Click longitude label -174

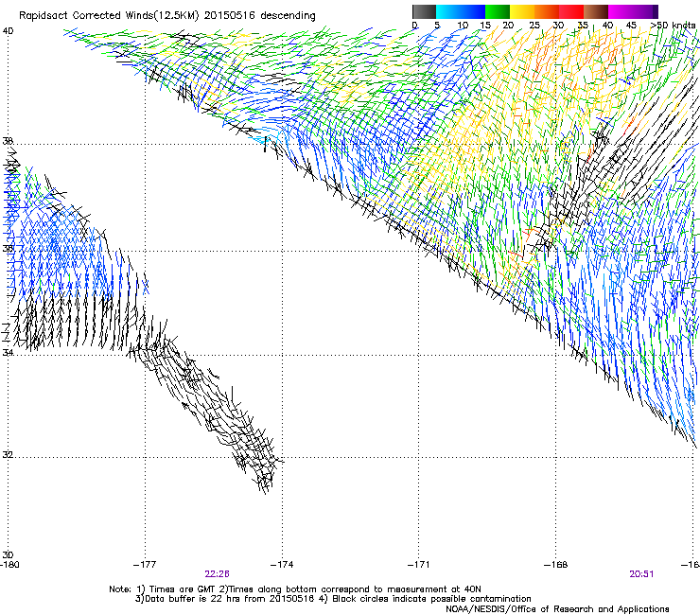pos(282,564)
